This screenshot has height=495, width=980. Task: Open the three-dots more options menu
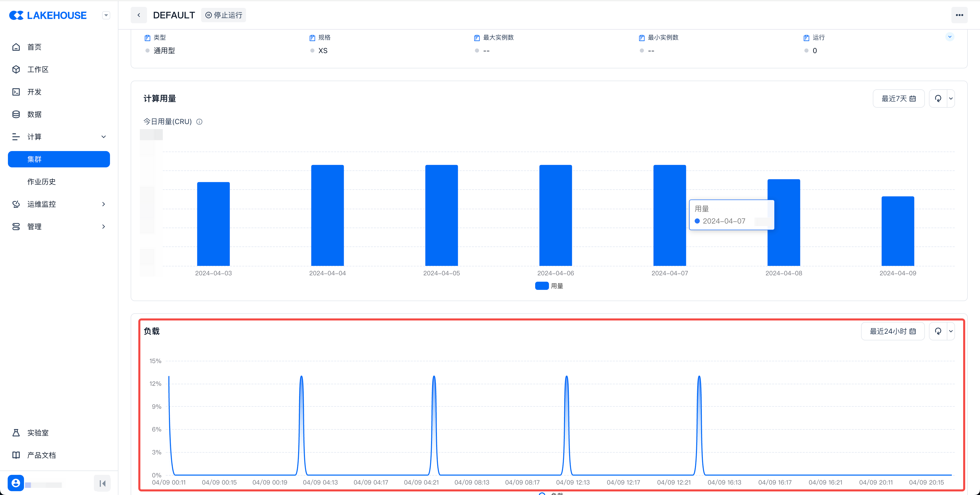959,15
